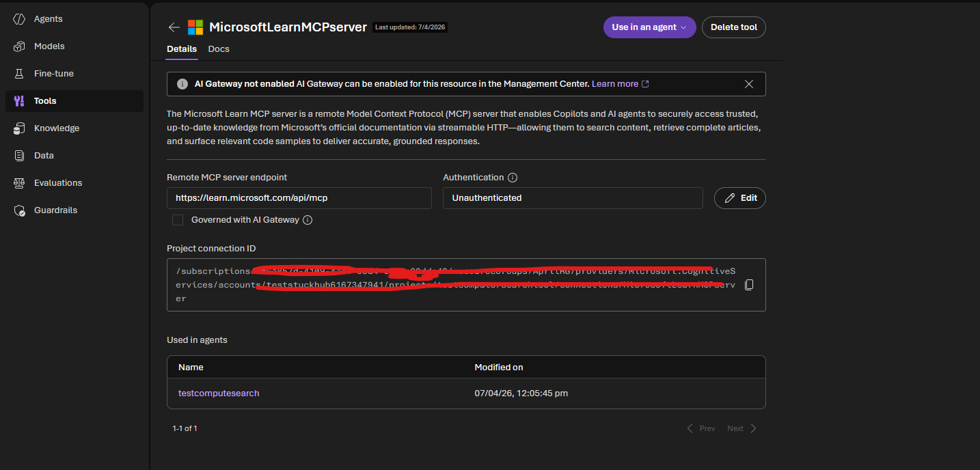Open Guardrails shield icon
The width and height of the screenshot is (980, 470).
pos(20,210)
